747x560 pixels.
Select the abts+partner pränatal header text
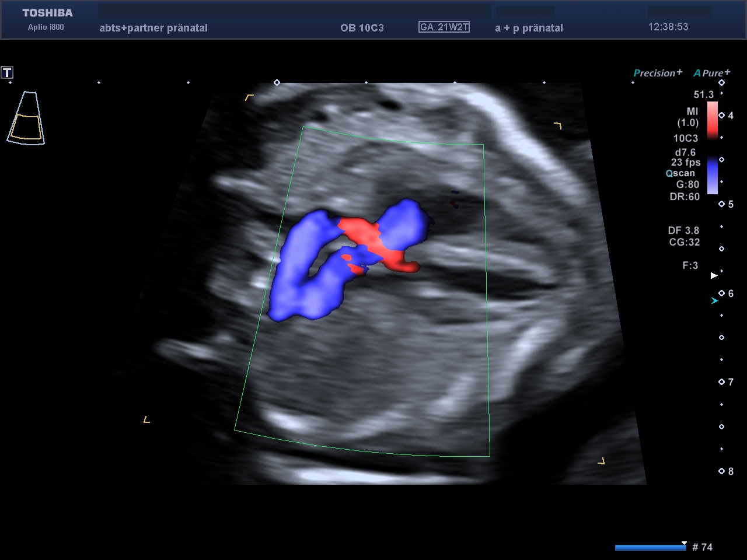(153, 28)
